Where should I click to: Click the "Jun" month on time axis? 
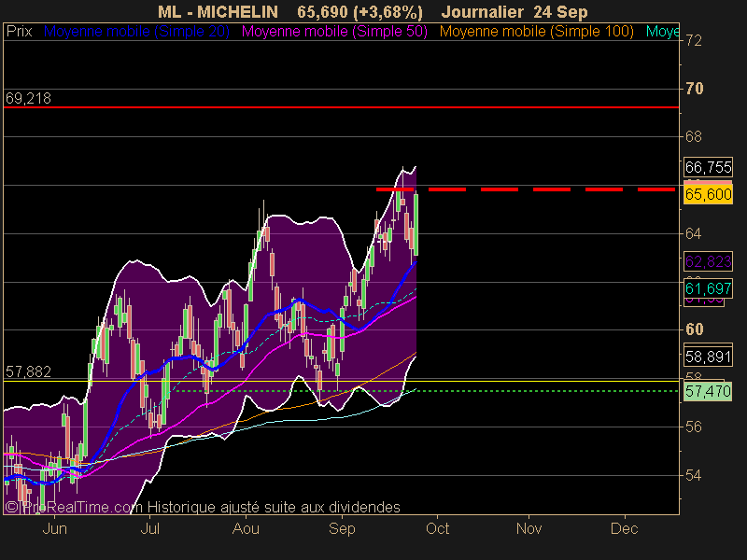click(x=55, y=529)
